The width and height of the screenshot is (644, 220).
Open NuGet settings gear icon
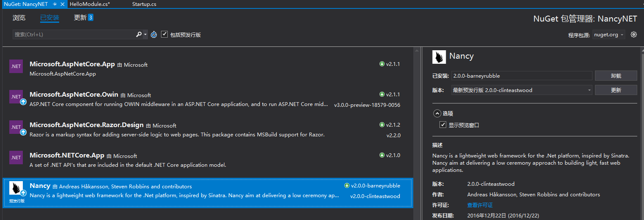633,35
